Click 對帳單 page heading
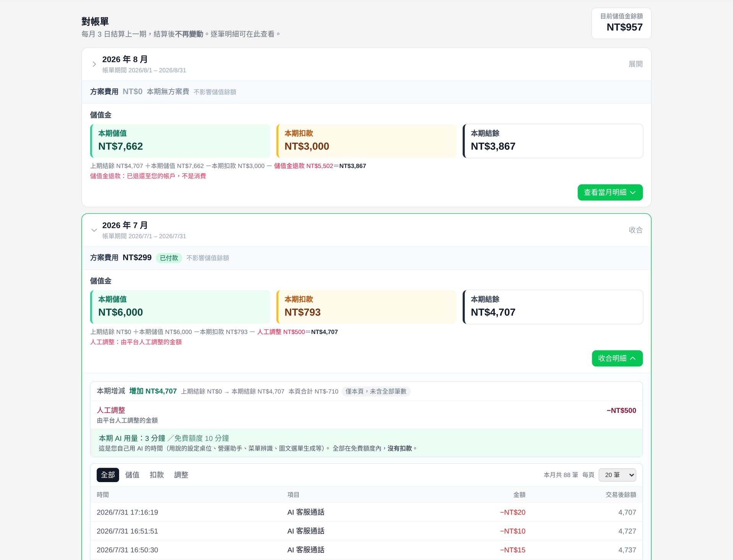Screen dimensions: 733x560 [95, 21]
